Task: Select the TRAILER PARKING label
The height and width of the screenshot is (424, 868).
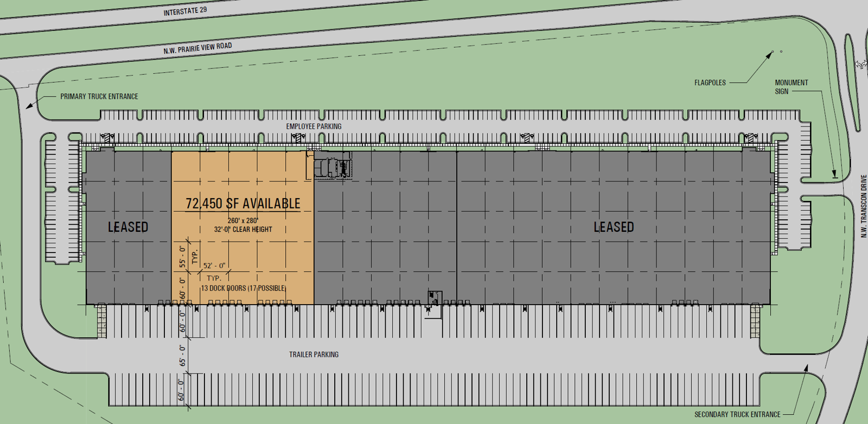Action: tap(314, 355)
